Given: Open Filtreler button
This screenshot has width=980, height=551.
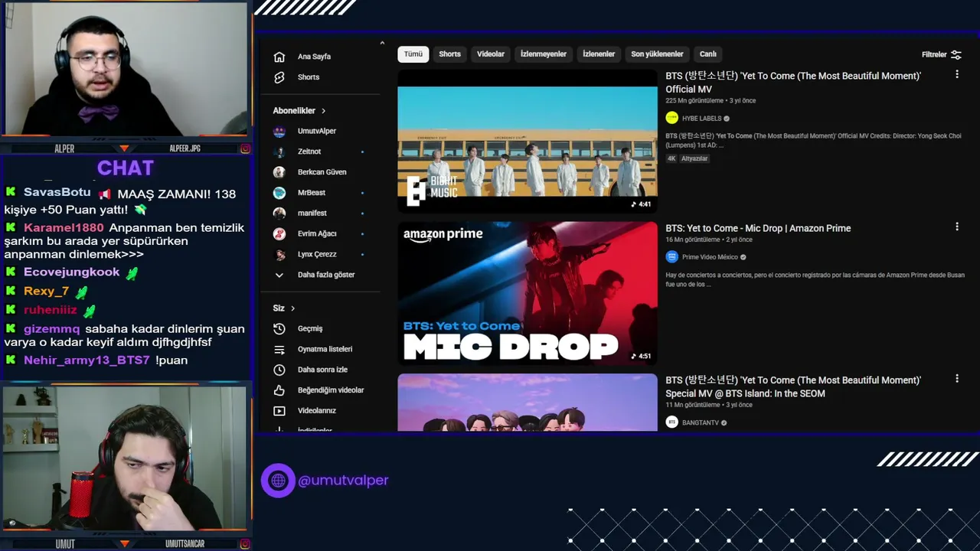Looking at the screenshot, I should (x=941, y=54).
